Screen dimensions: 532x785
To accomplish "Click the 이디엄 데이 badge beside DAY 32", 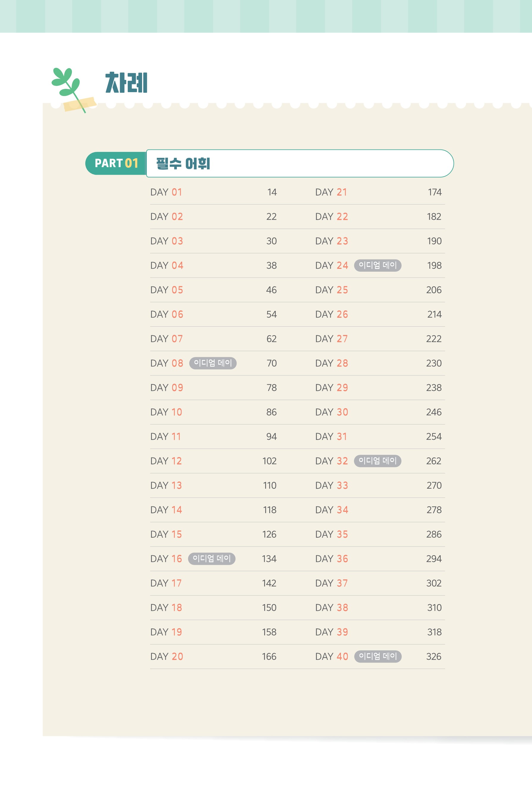I will click(x=377, y=461).
